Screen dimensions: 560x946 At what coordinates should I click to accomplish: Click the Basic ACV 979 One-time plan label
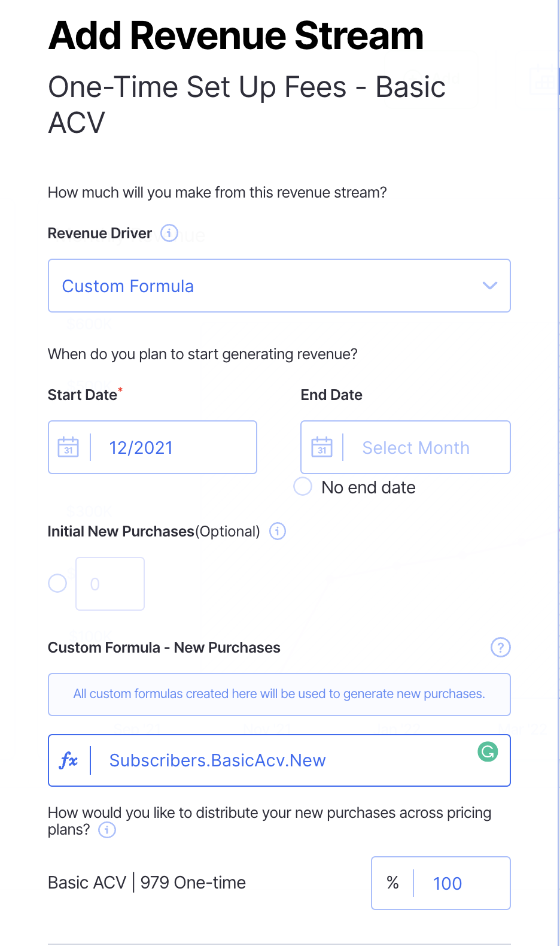(147, 883)
